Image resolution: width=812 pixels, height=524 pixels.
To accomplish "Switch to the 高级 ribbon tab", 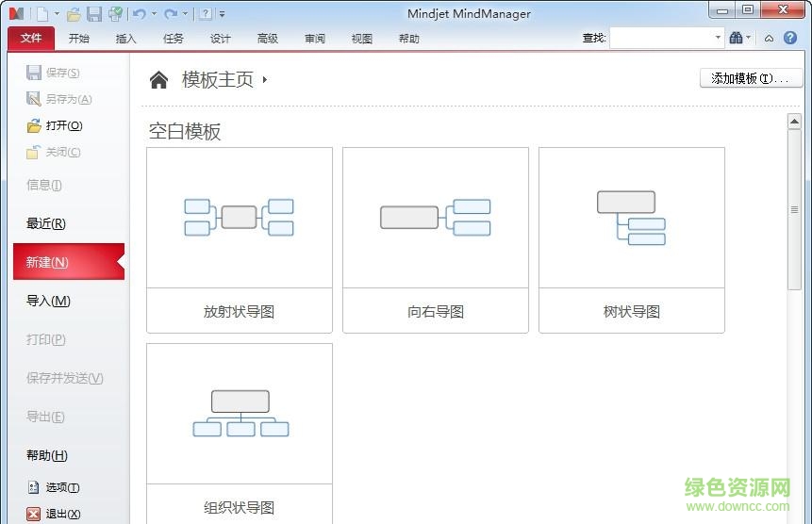I will (267, 39).
